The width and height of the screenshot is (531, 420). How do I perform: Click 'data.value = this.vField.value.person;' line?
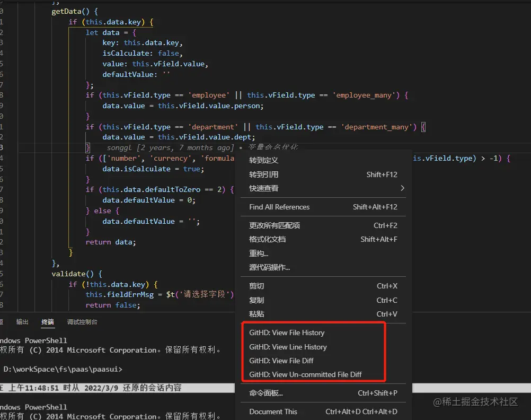tap(183, 106)
